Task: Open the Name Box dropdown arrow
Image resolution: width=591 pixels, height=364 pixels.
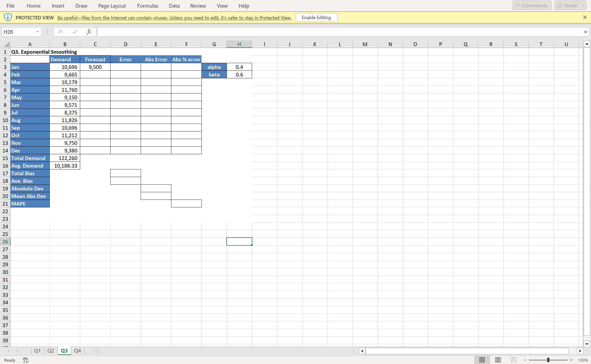Action: click(37, 32)
